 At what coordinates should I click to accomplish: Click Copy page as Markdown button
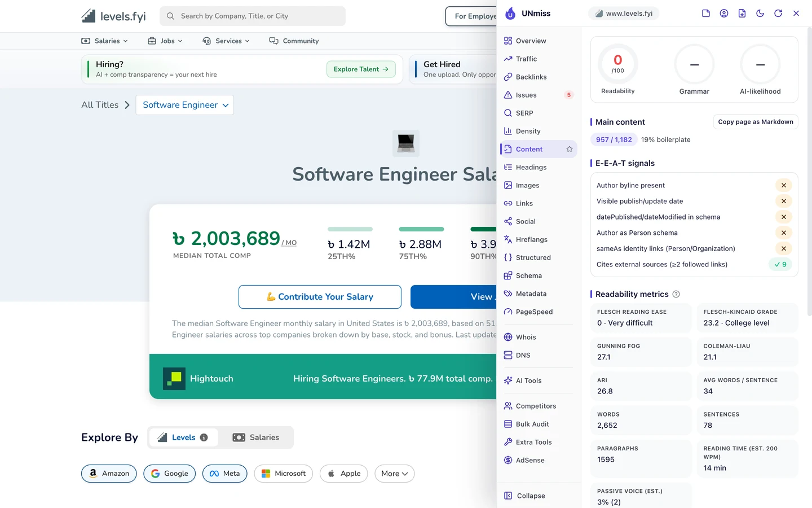click(756, 122)
